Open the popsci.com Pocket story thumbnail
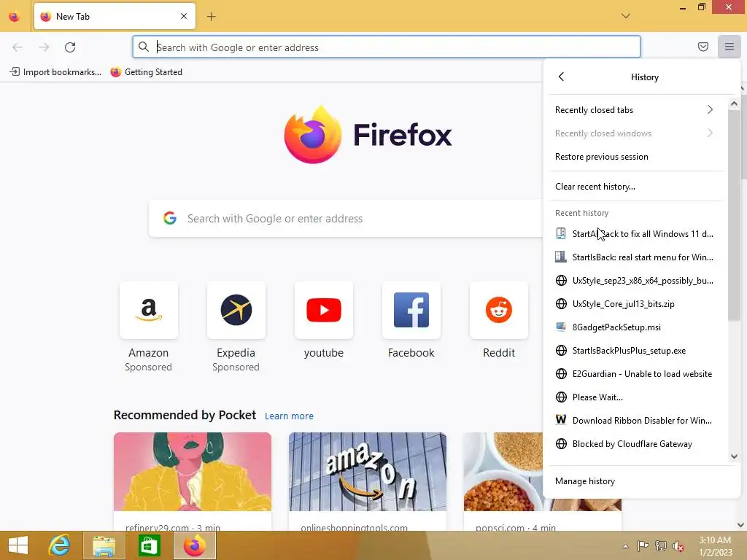 click(x=503, y=472)
